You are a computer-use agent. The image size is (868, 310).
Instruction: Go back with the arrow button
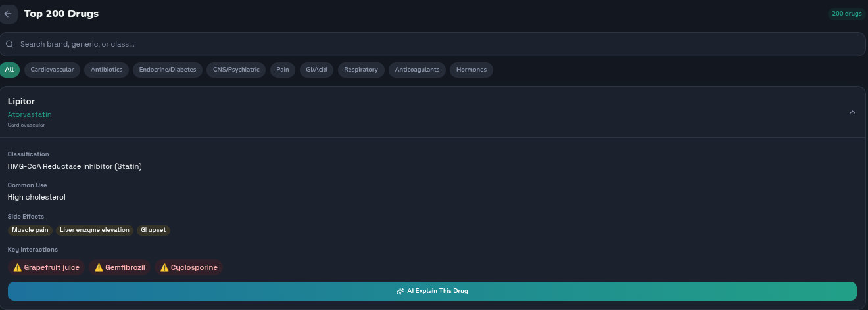8,14
